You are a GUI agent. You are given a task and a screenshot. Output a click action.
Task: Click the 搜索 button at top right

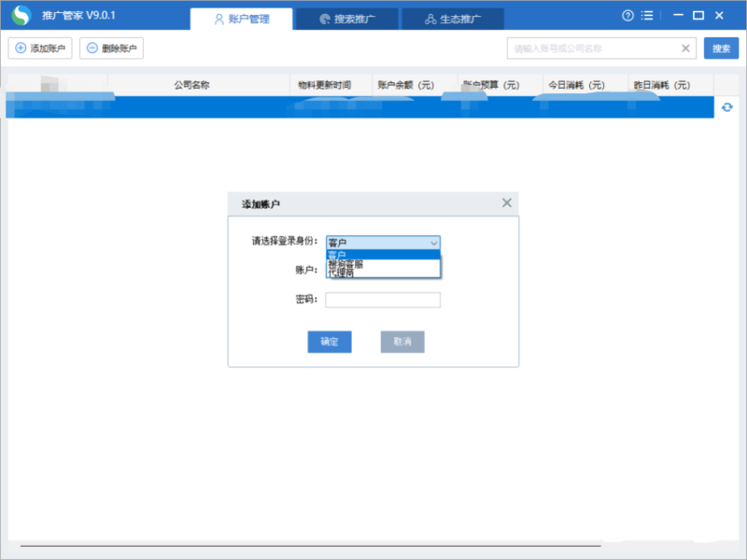[720, 48]
